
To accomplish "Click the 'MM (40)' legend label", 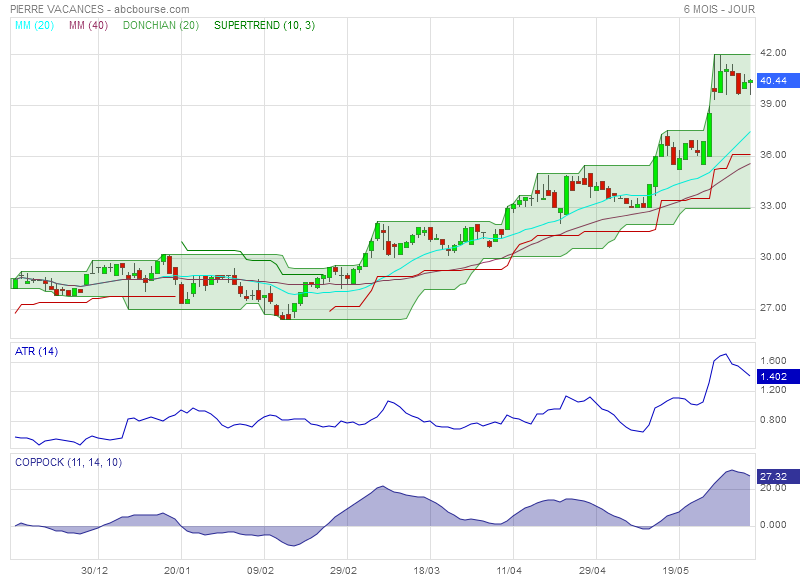I will tap(88, 26).
